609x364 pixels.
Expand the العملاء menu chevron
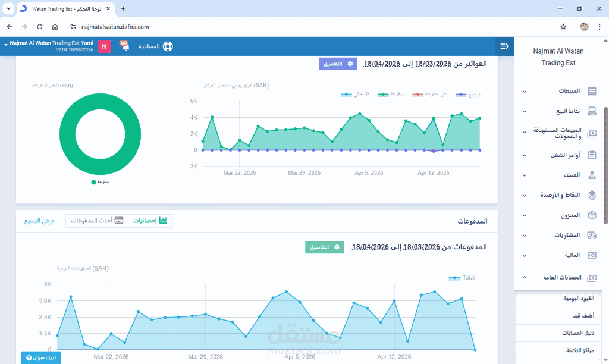[525, 175]
